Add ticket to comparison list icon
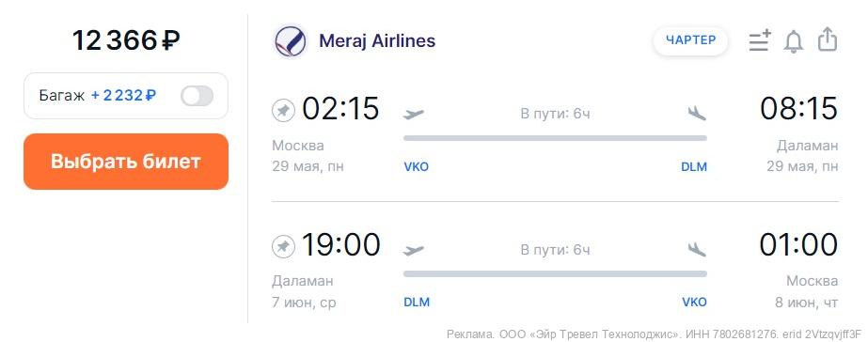This screenshot has width=868, height=342. click(x=760, y=41)
